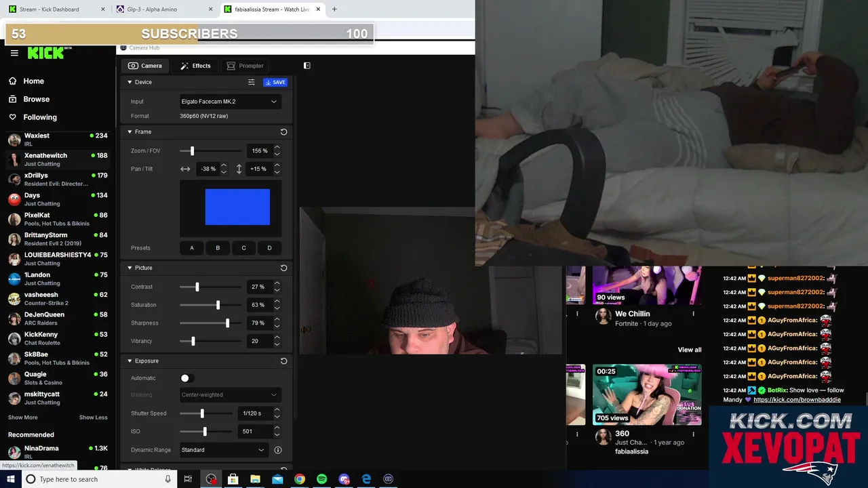868x488 pixels.
Task: Switch to the Prompter tab
Action: [x=245, y=66]
